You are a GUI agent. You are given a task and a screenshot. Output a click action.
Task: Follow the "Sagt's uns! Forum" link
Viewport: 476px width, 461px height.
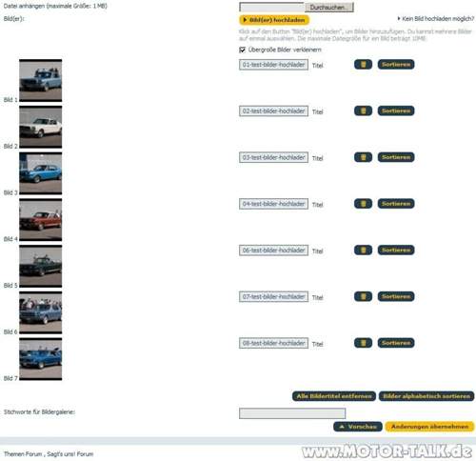click(70, 454)
